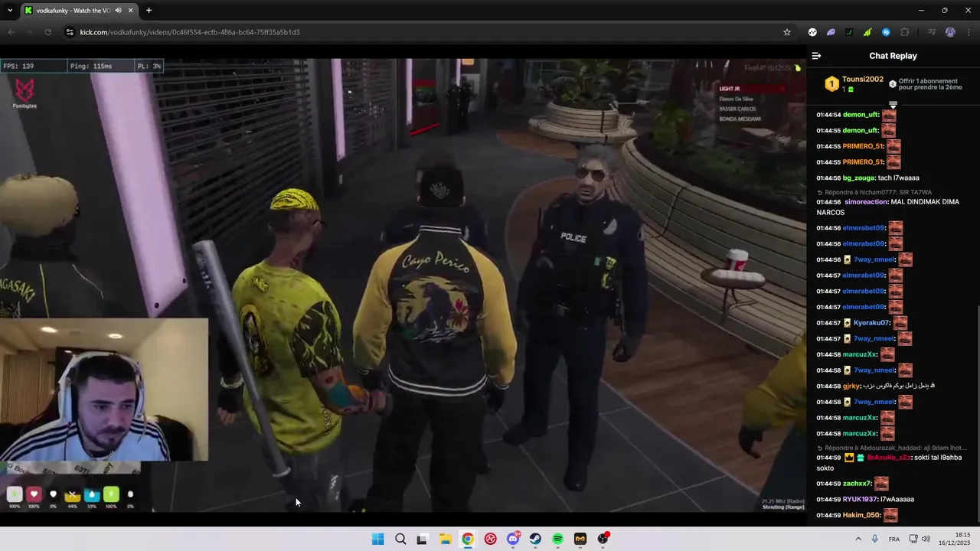
Task: Open Spotify from the taskbar
Action: [x=558, y=539]
